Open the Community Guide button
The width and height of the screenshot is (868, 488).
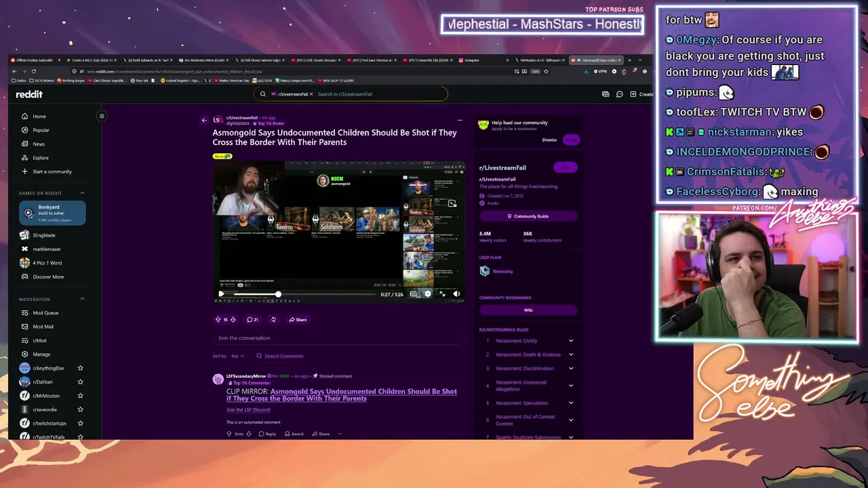point(528,216)
